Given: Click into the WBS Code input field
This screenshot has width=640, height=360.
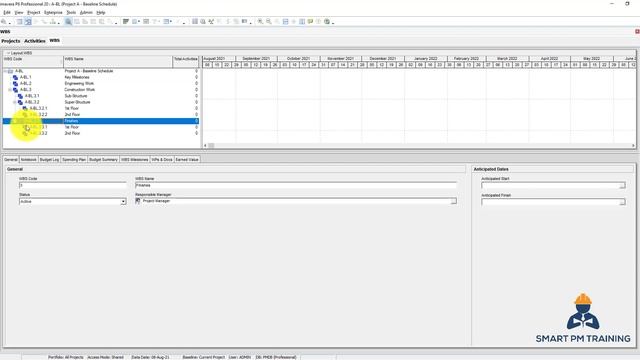Looking at the screenshot, I should coord(73,185).
